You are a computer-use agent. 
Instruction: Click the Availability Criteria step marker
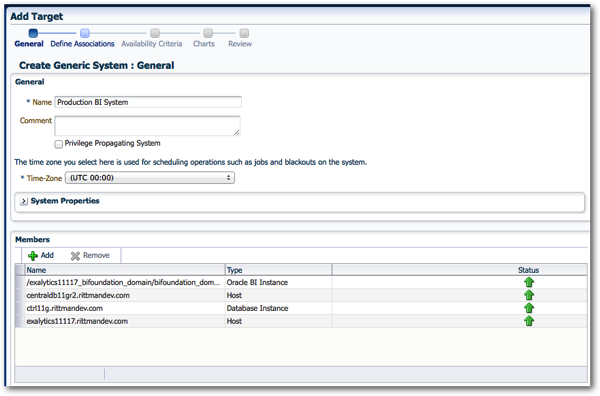(155, 33)
